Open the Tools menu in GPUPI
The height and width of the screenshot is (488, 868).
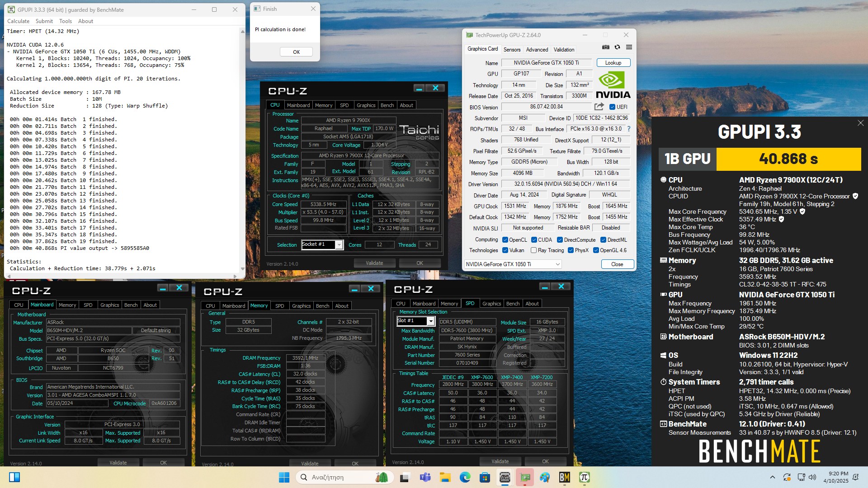click(66, 21)
